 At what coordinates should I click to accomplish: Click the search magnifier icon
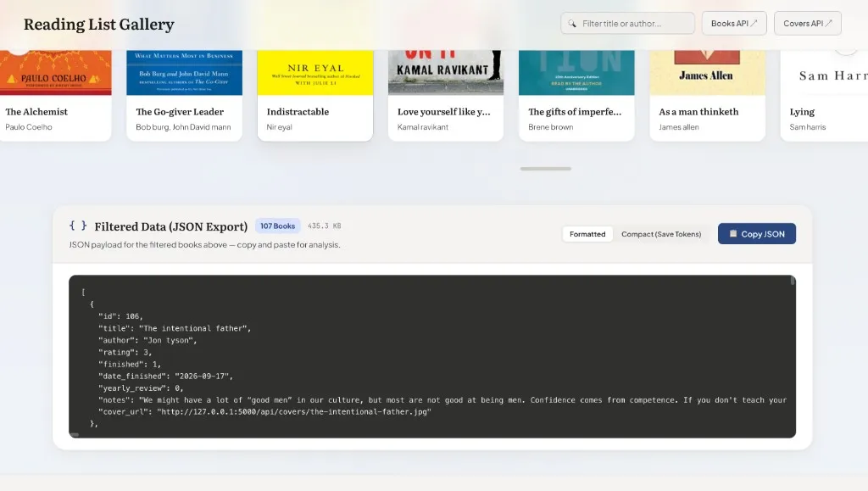tap(572, 24)
